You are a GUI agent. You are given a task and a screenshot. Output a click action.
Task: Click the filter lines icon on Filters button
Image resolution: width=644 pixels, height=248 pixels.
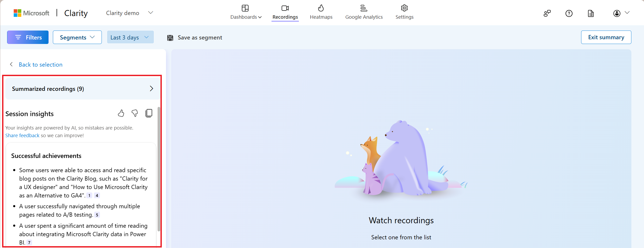[x=18, y=37]
